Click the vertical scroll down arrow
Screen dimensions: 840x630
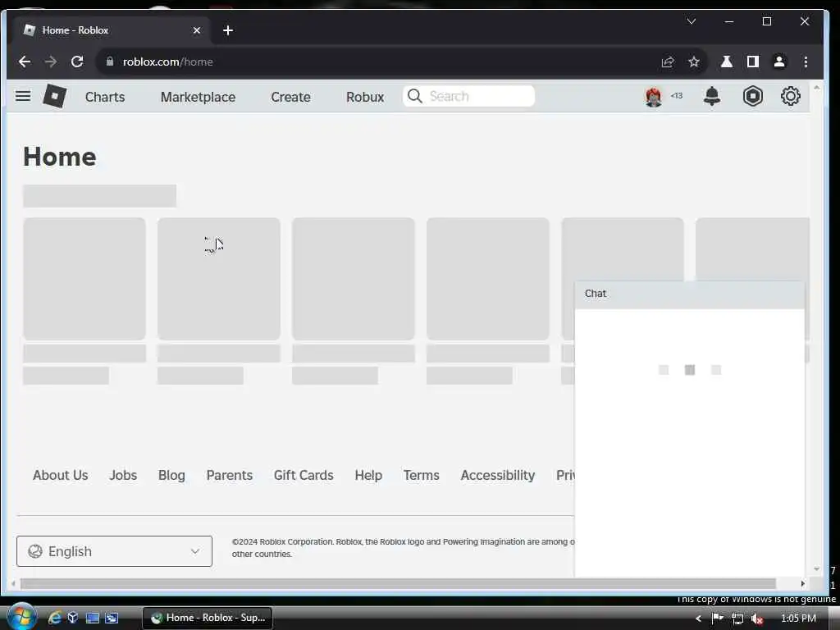tap(816, 569)
